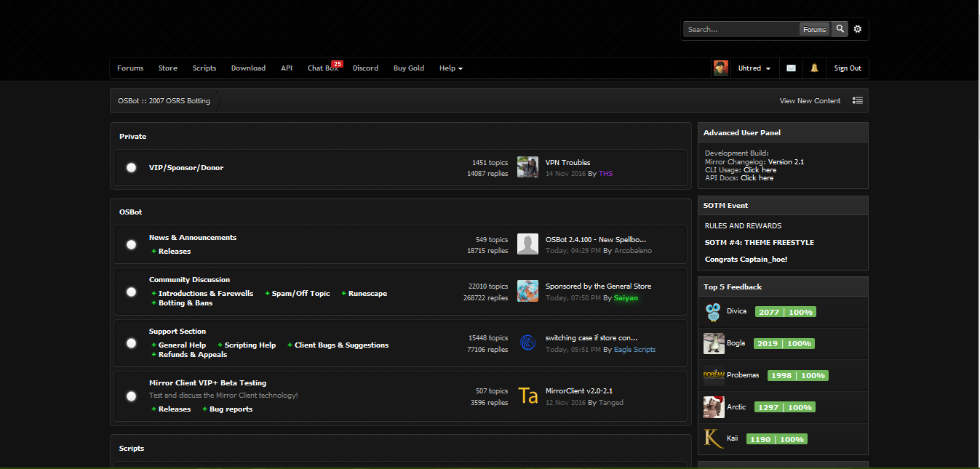Open Bug reports subforum
Screen dimensions: 980x469
(x=231, y=409)
